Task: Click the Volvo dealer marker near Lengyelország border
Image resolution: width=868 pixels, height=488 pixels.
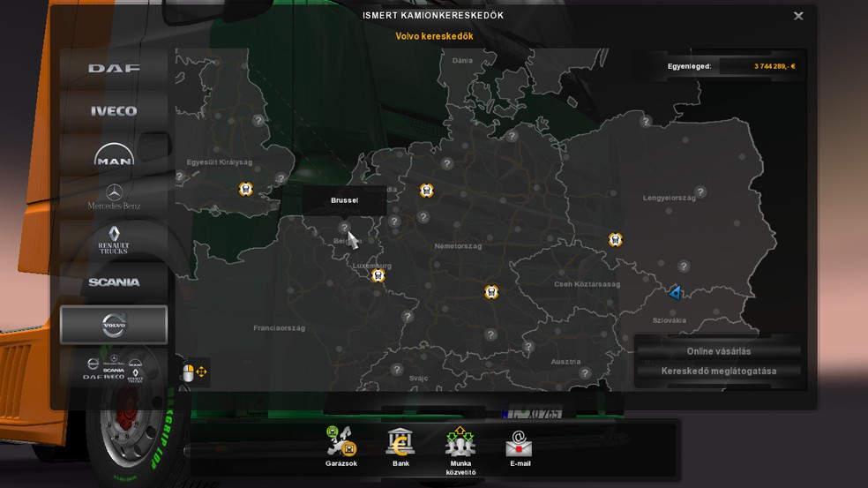Action: [615, 239]
